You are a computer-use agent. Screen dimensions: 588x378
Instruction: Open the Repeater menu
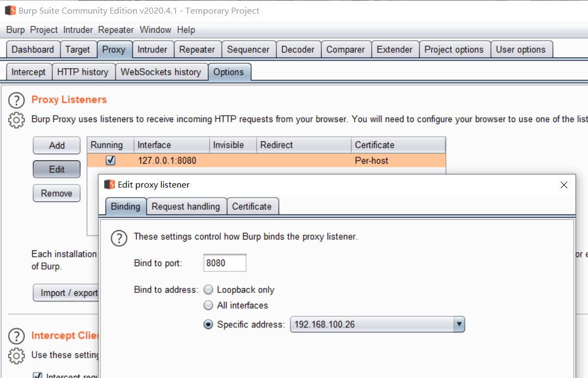(116, 30)
